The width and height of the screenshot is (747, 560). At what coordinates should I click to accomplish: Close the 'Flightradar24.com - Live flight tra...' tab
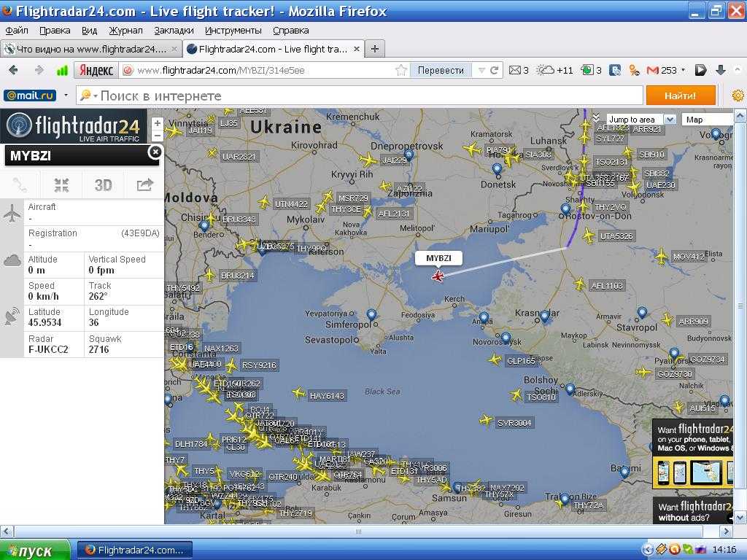click(356, 49)
